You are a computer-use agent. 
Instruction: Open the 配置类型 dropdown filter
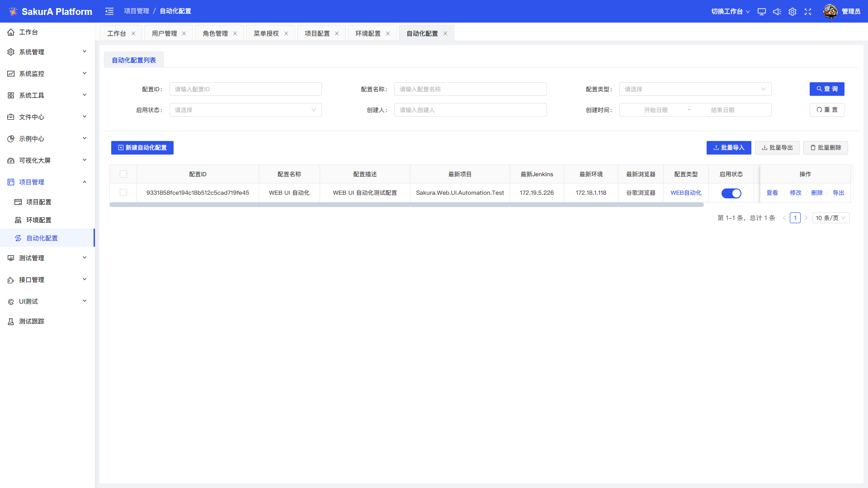pyautogui.click(x=695, y=89)
